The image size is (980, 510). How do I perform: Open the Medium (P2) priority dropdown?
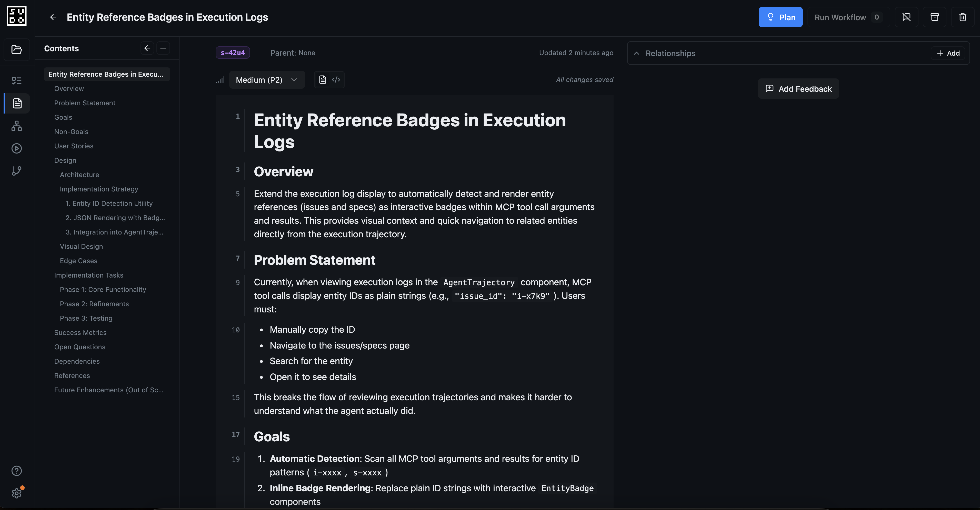click(266, 79)
